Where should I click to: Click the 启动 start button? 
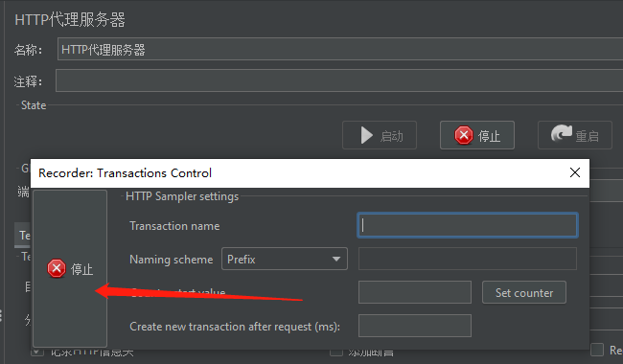pyautogui.click(x=379, y=135)
